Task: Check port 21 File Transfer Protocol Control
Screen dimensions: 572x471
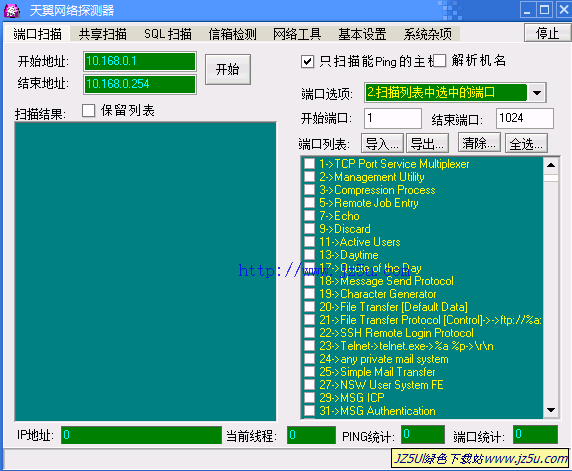Action: (x=309, y=320)
